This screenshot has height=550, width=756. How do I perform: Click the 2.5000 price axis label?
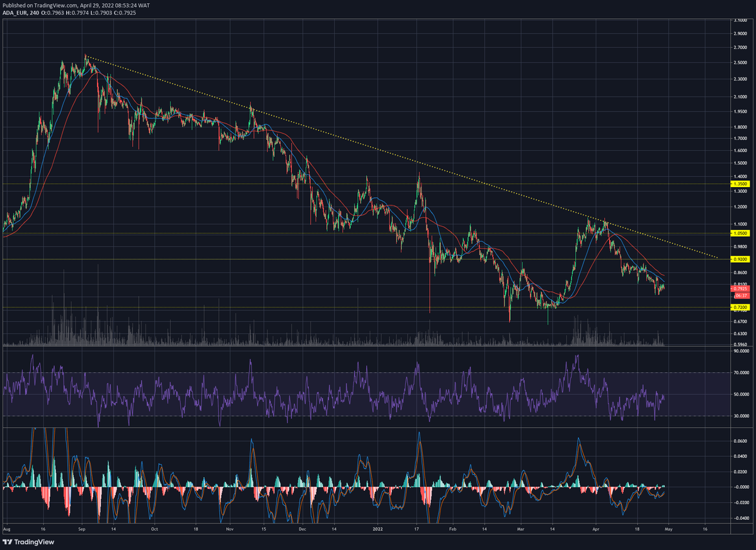pyautogui.click(x=740, y=62)
